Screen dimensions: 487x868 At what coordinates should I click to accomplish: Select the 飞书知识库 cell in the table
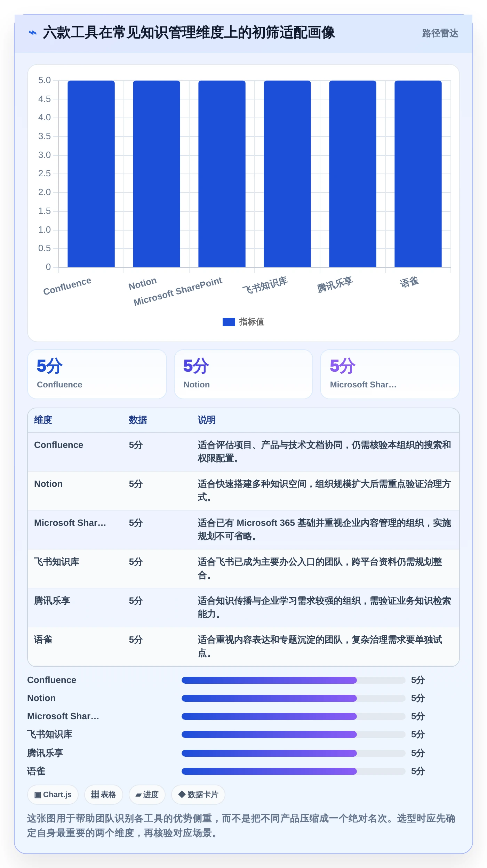pos(57,562)
